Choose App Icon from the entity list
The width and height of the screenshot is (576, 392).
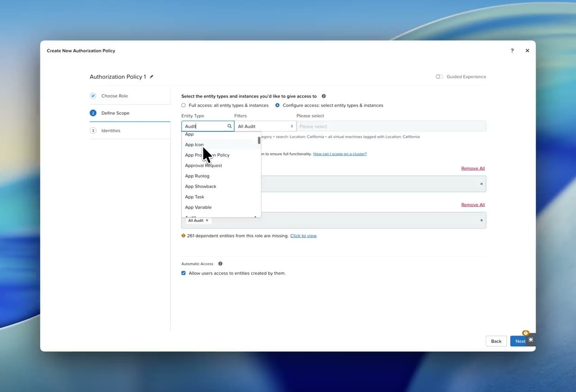[221, 145]
